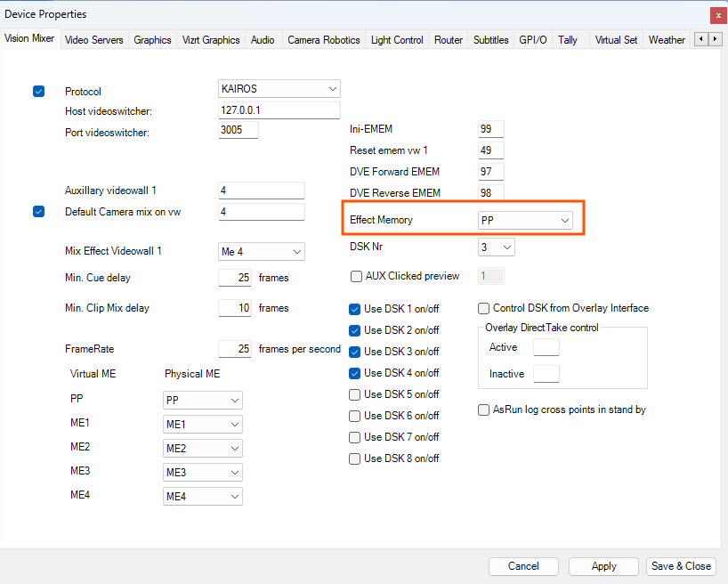728x584 pixels.
Task: Enable Use DSK 5 on/off
Action: click(x=355, y=394)
